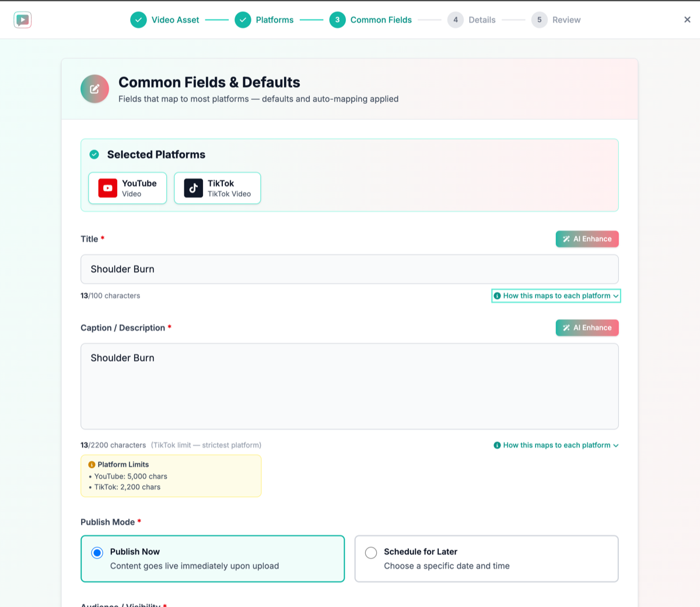Click magic wand icon on Caption AI Enhance
The image size is (700, 607).
point(566,327)
